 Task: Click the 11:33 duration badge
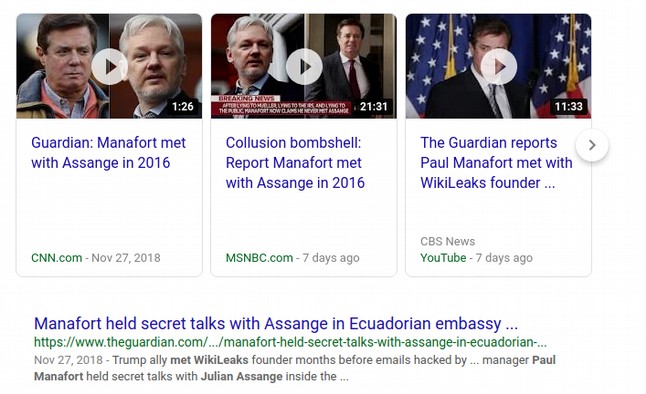[x=569, y=107]
